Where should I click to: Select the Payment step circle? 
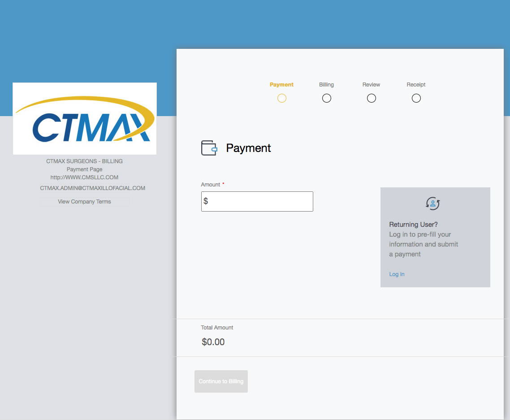(281, 98)
